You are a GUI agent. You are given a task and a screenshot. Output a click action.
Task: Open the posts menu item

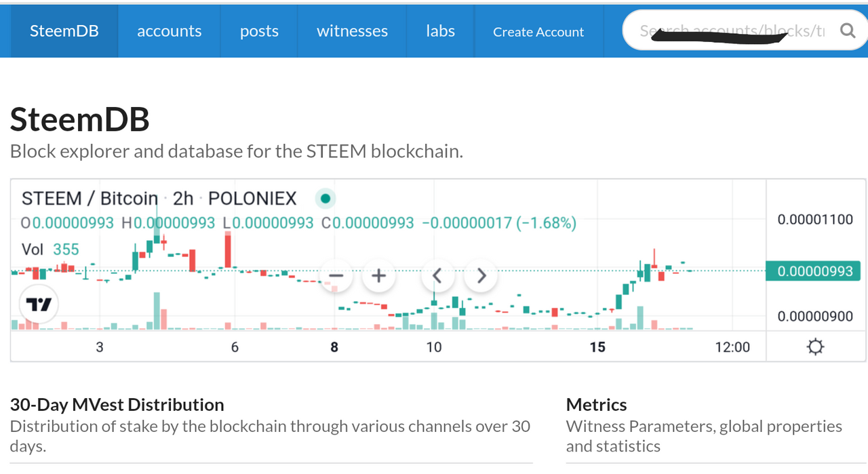coord(259,31)
